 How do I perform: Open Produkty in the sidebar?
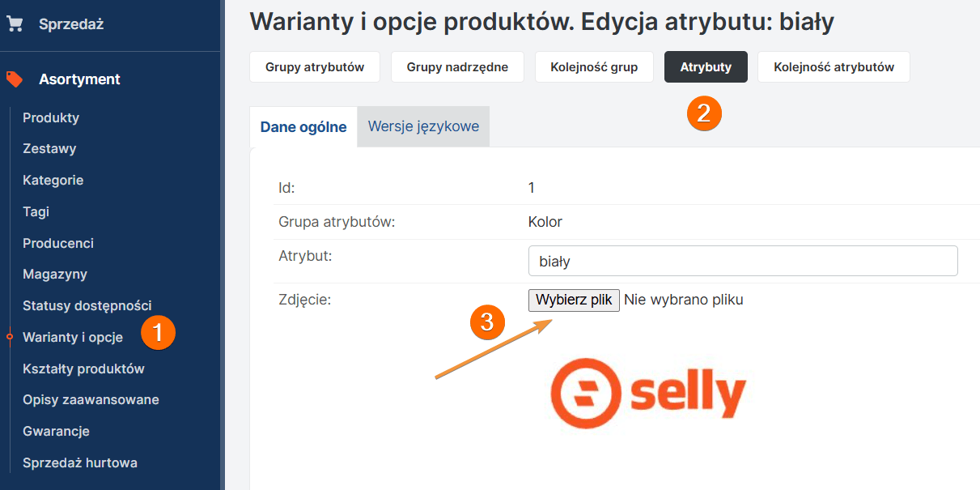(x=51, y=117)
